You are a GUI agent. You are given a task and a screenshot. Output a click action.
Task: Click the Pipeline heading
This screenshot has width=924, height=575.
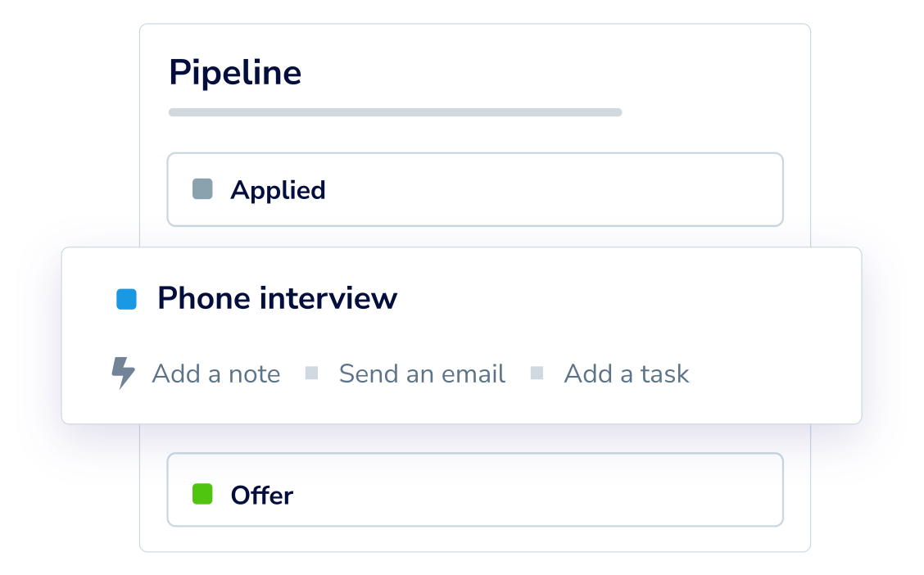[x=235, y=73]
